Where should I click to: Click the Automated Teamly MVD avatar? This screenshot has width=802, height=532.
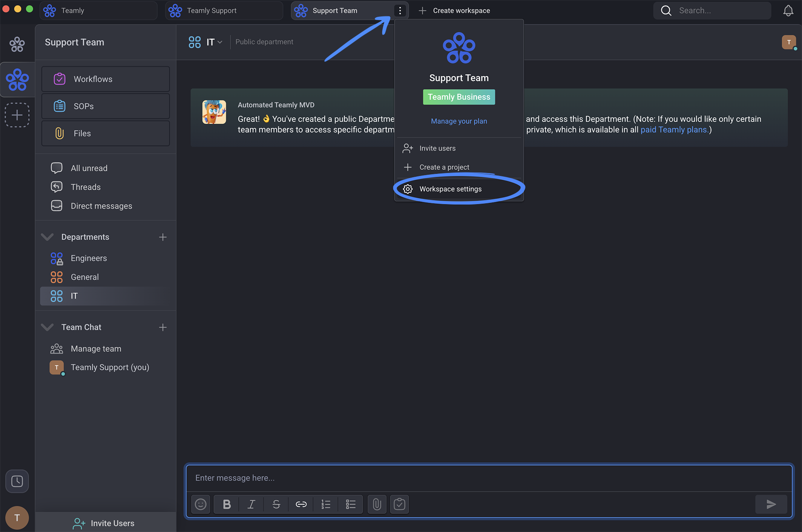214,112
